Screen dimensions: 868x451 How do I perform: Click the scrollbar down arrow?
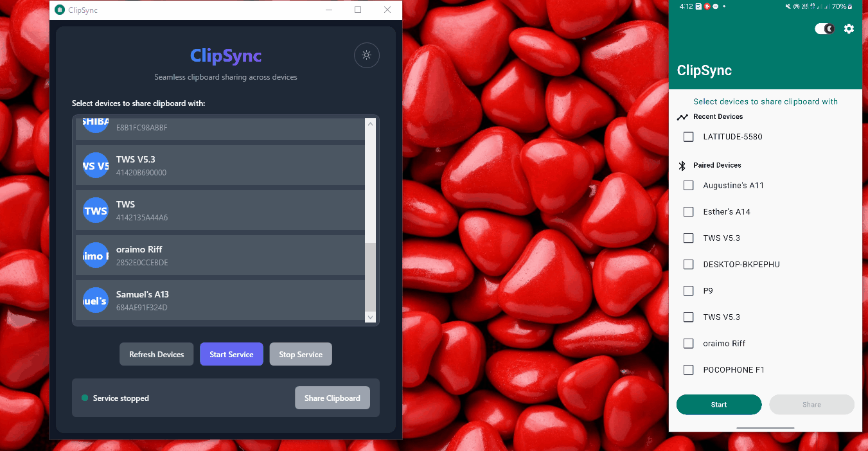[370, 317]
